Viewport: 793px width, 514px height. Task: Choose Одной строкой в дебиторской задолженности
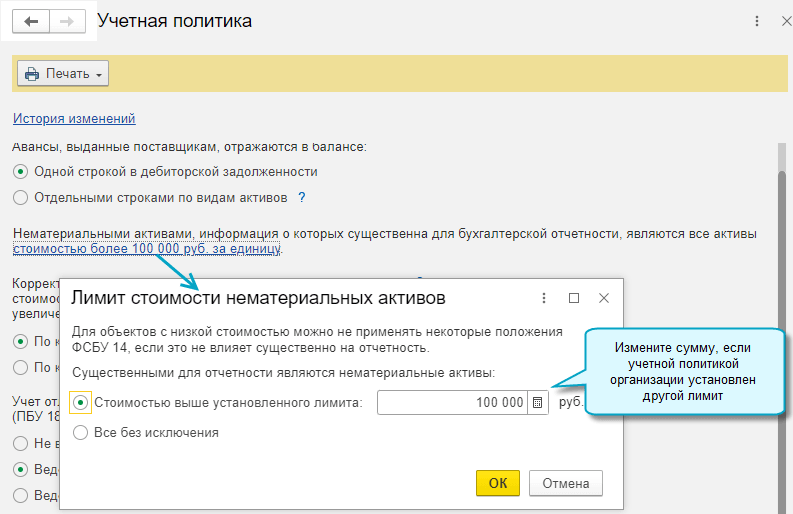point(21,172)
